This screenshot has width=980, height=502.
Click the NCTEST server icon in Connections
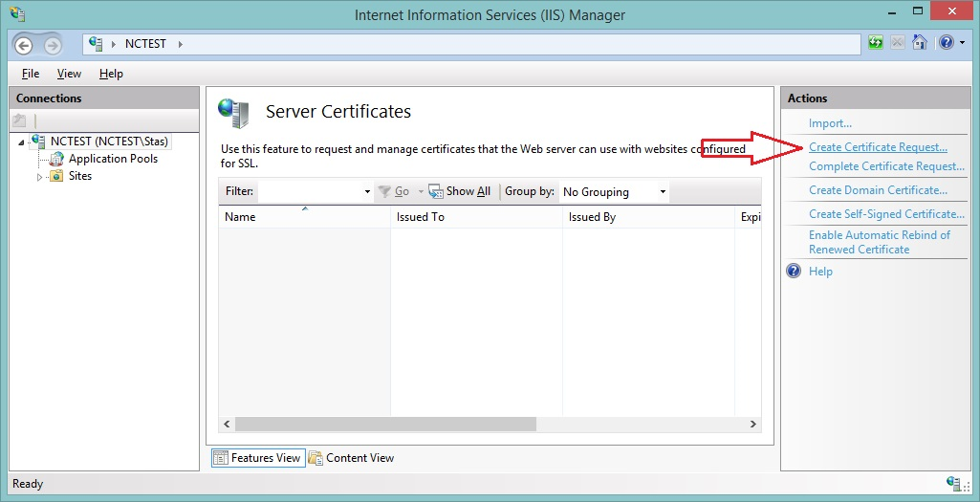(x=38, y=142)
